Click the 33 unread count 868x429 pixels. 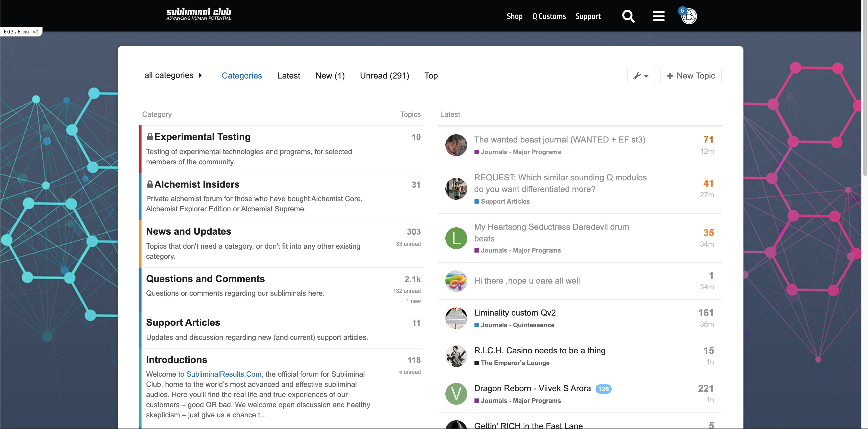point(408,244)
